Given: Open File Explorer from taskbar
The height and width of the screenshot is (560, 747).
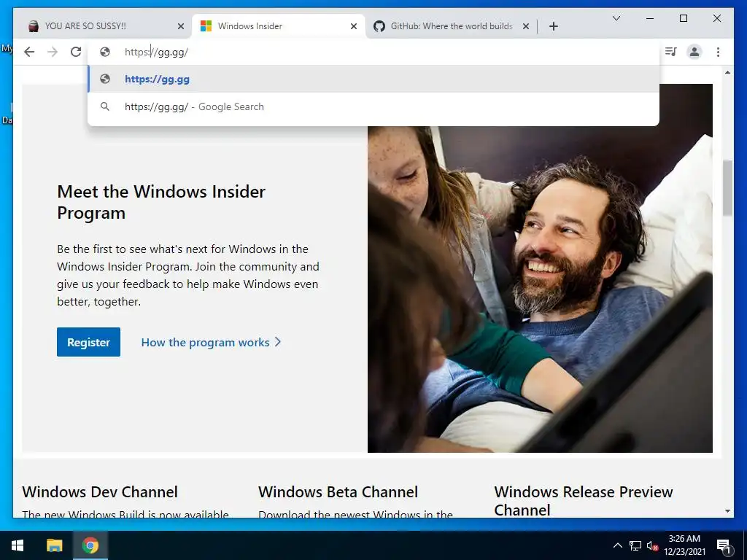Looking at the screenshot, I should click(x=54, y=545).
